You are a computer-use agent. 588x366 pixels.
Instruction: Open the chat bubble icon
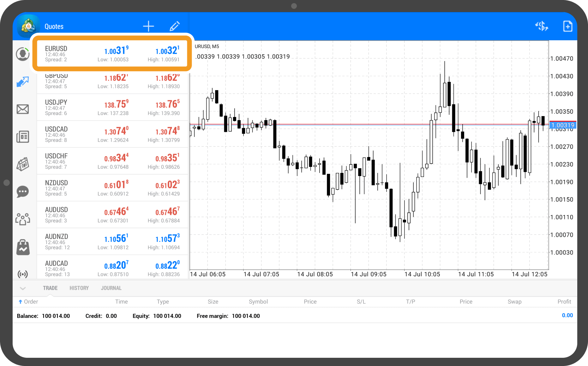[x=23, y=192]
